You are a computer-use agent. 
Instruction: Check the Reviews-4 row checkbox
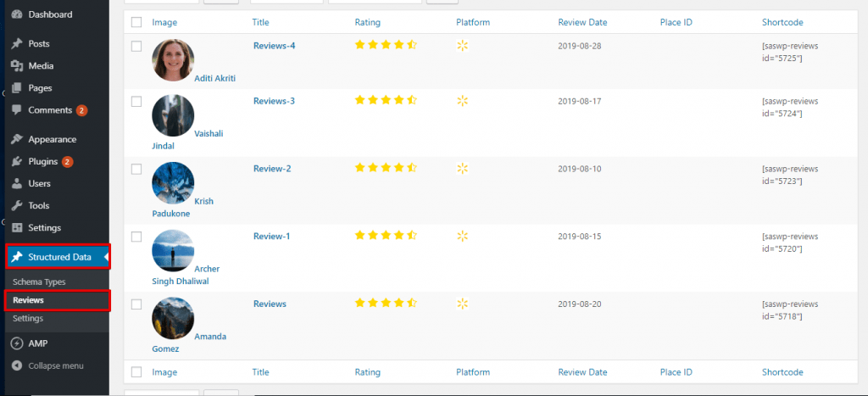click(136, 46)
